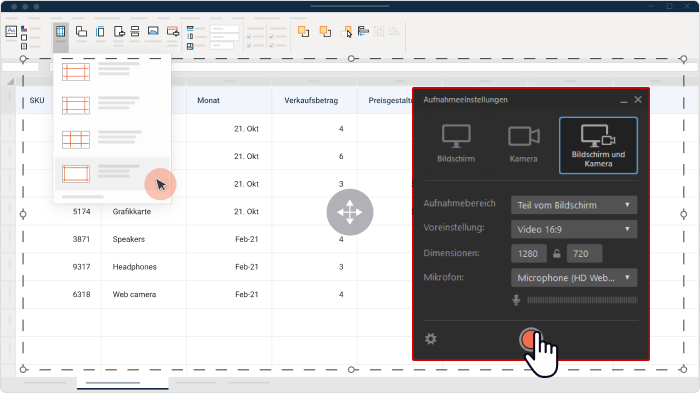Open the Align objects icon
This screenshot has width=700, height=393.
363,31
